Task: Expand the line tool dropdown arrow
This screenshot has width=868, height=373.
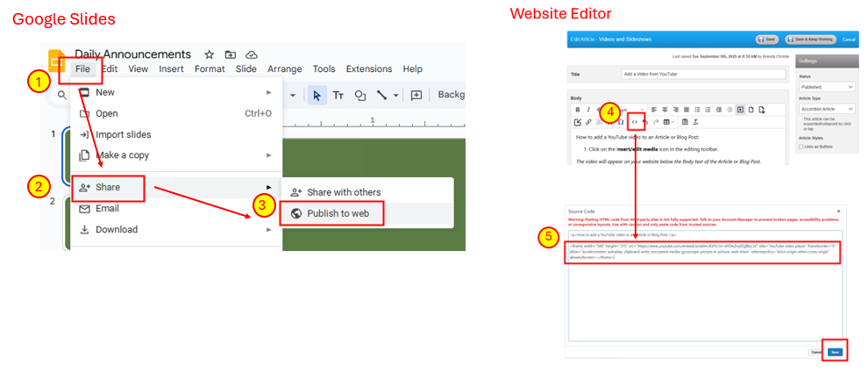Action: pos(395,96)
